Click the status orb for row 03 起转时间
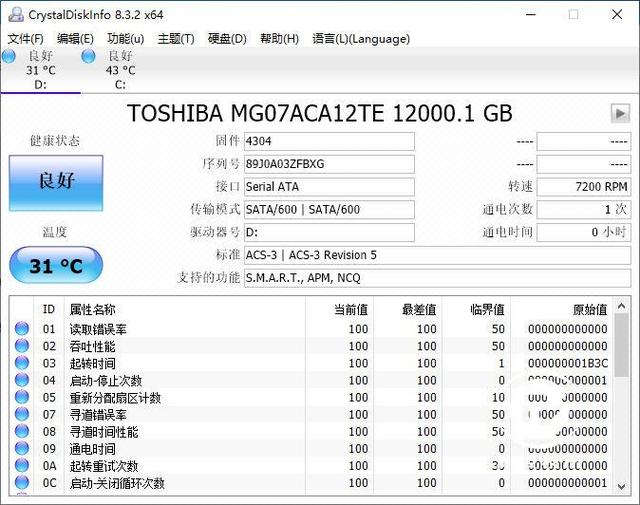The height and width of the screenshot is (505, 640). (x=22, y=363)
